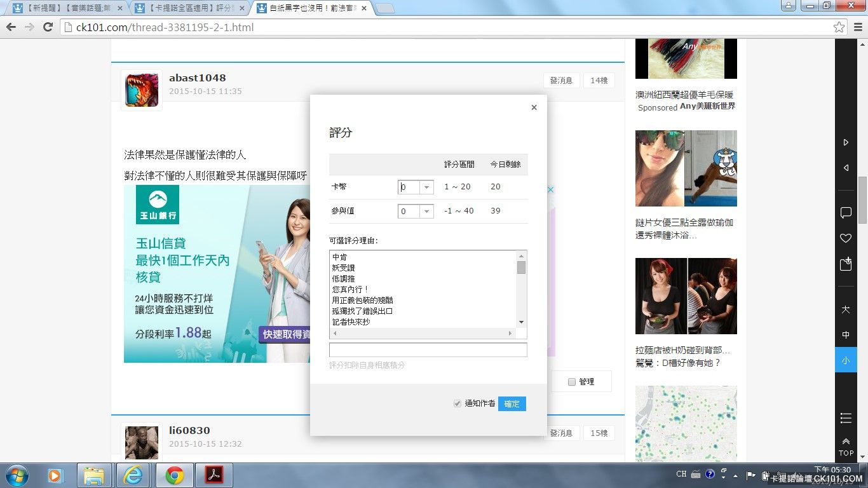Set font size to 大
This screenshot has width=868, height=488.
click(846, 309)
